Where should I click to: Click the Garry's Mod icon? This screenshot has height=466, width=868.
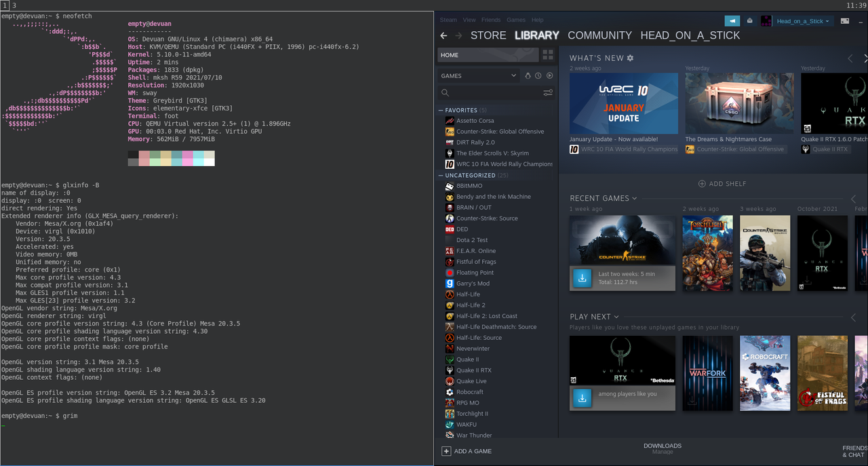click(450, 284)
